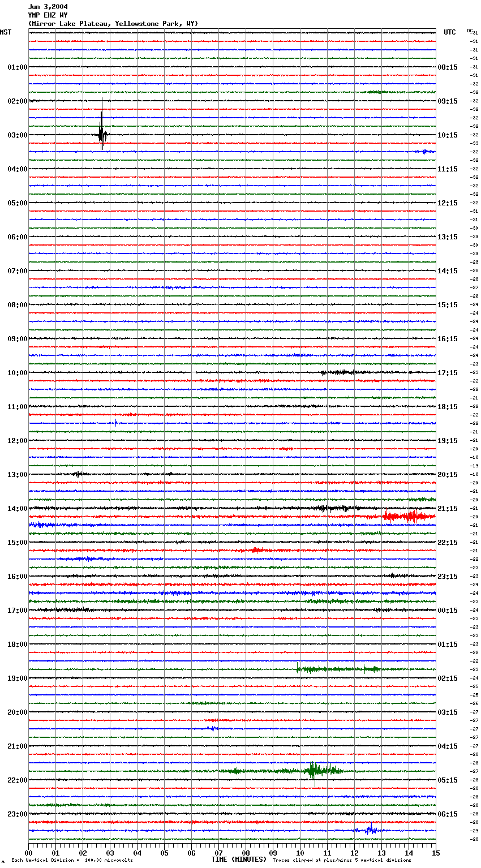
Task: Click the UTC time label "21:15"
Action: (448, 509)
